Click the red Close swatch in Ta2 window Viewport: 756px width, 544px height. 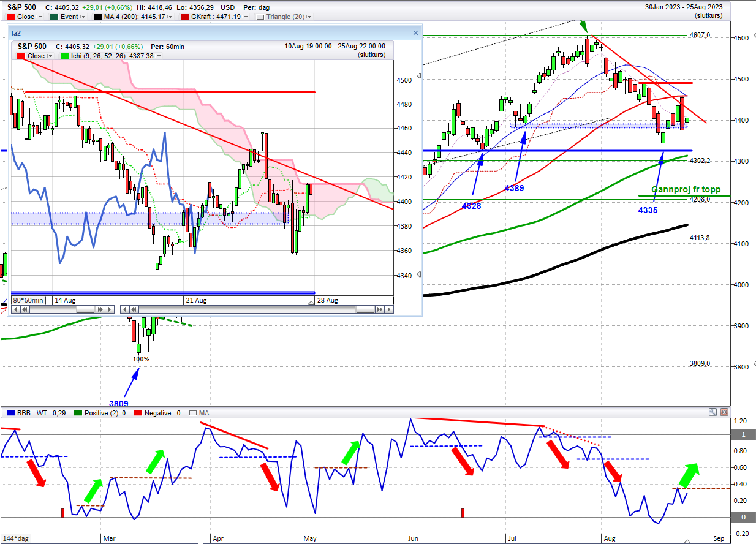point(22,56)
